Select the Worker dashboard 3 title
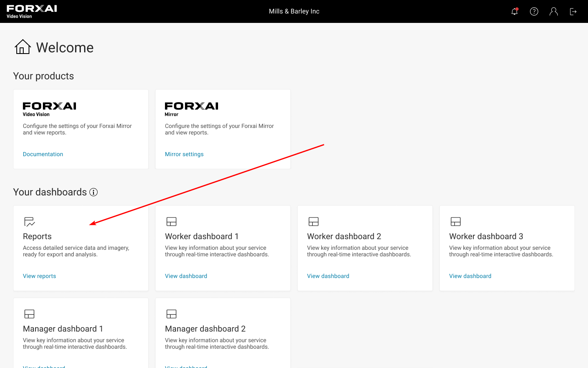The image size is (588, 368). [486, 236]
